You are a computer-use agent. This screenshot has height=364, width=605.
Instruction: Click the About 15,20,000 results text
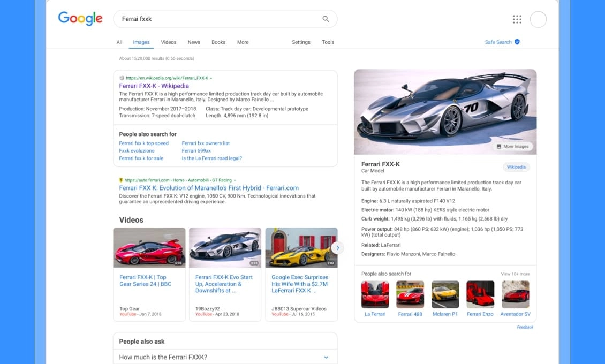pos(157,58)
